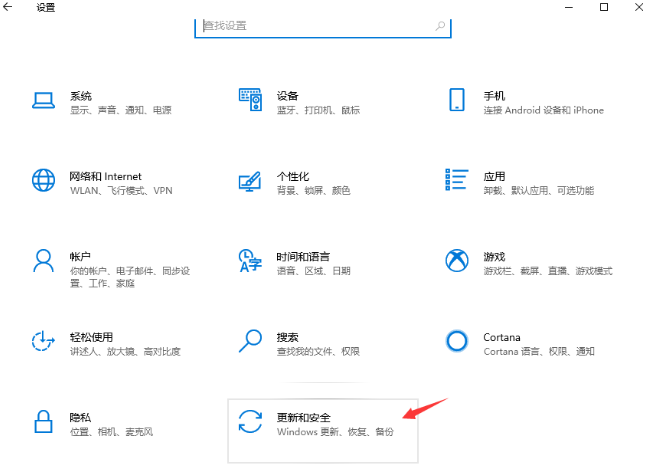This screenshot has width=647, height=475.
Task: Open the 更新和安全 refresh arrows icon
Action: point(250,421)
